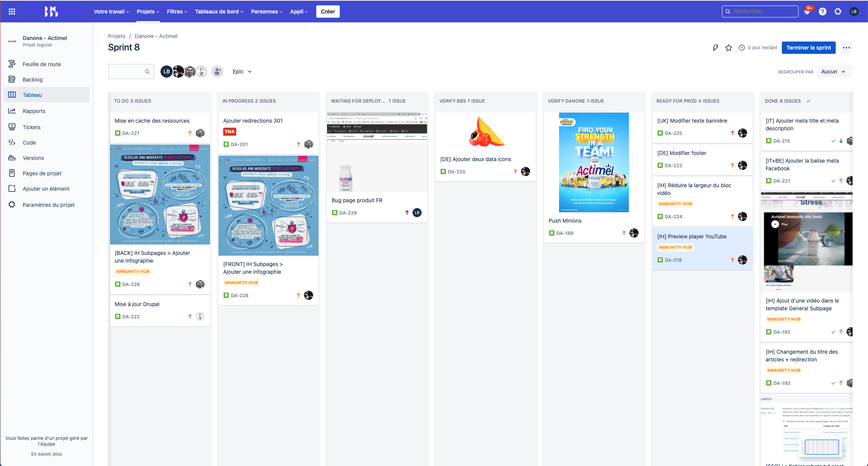Click story type icon on DA-220
The image size is (868, 466).
tap(443, 172)
